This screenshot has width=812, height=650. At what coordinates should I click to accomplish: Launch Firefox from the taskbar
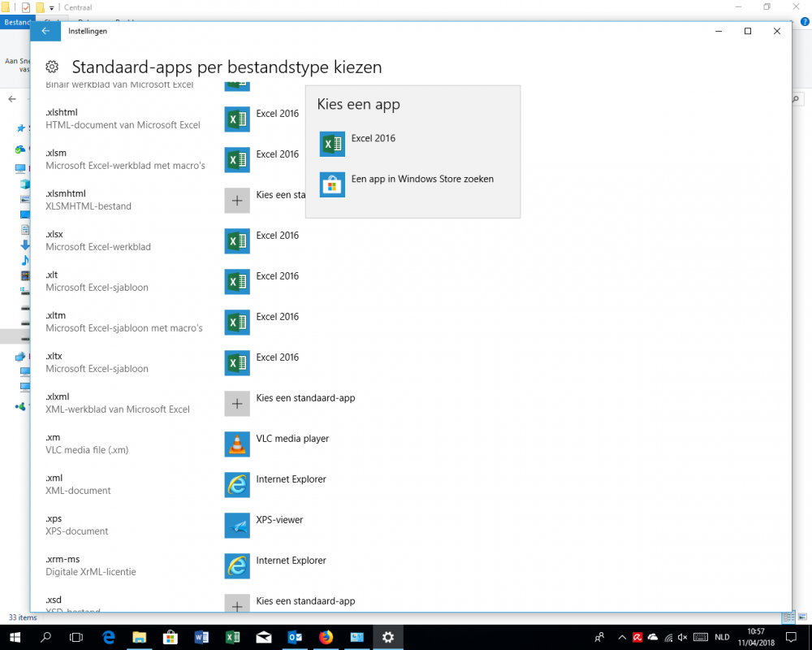point(326,637)
